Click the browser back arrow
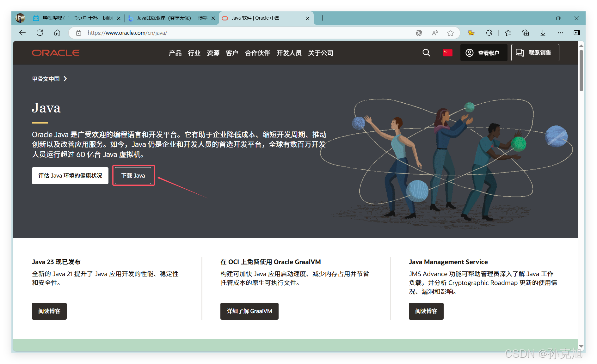The image size is (597, 364). 22,33
